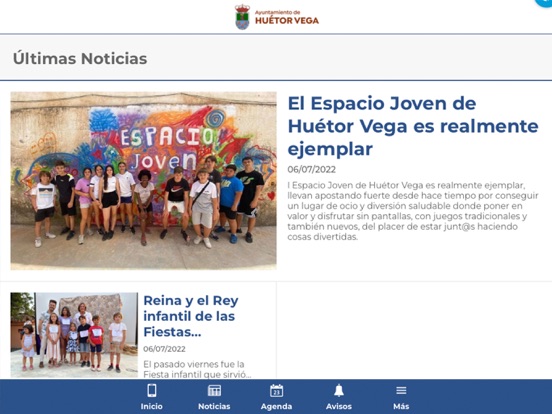Open the Inicio tab label
552x414 pixels.
point(152,406)
